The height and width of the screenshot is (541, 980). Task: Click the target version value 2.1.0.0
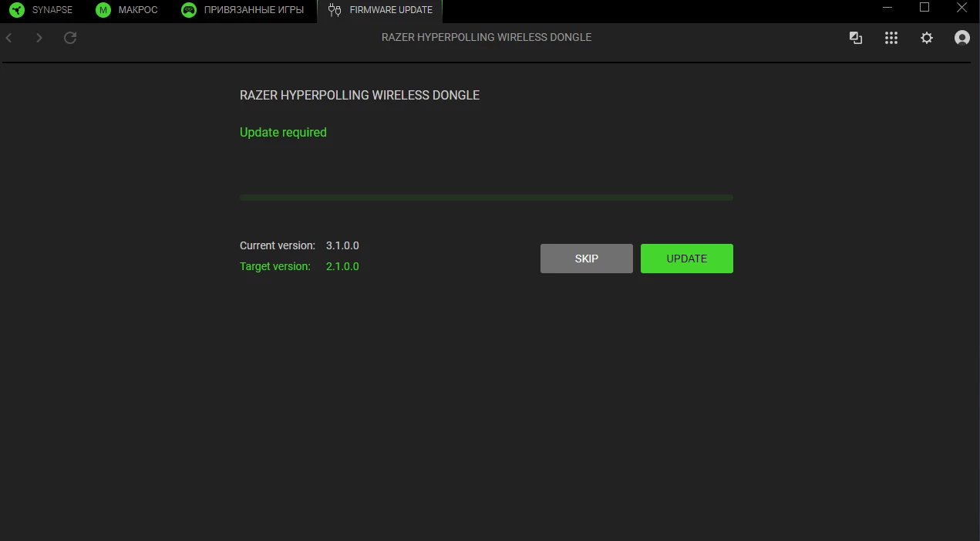click(342, 266)
